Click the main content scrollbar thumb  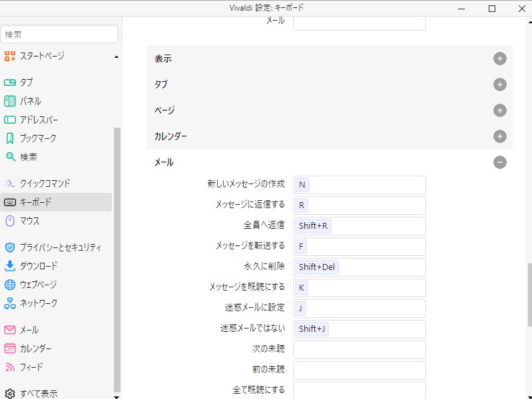coord(529,295)
